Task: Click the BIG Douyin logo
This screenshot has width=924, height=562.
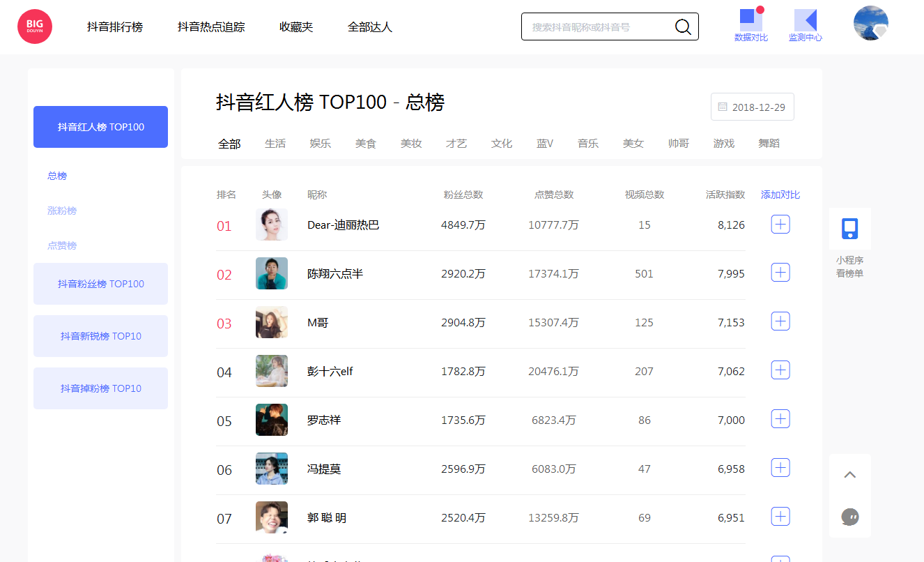Action: point(35,26)
